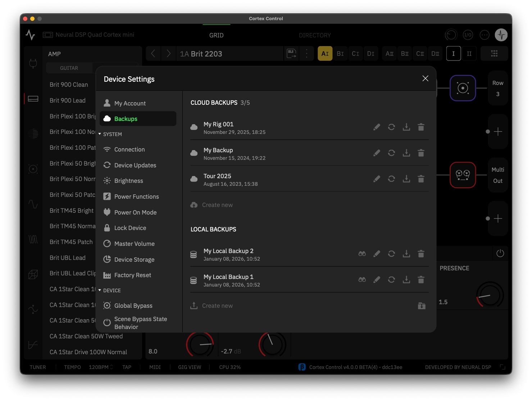Delete My Local Backup 1
Viewport: 532px width, 401px height.
click(421, 280)
